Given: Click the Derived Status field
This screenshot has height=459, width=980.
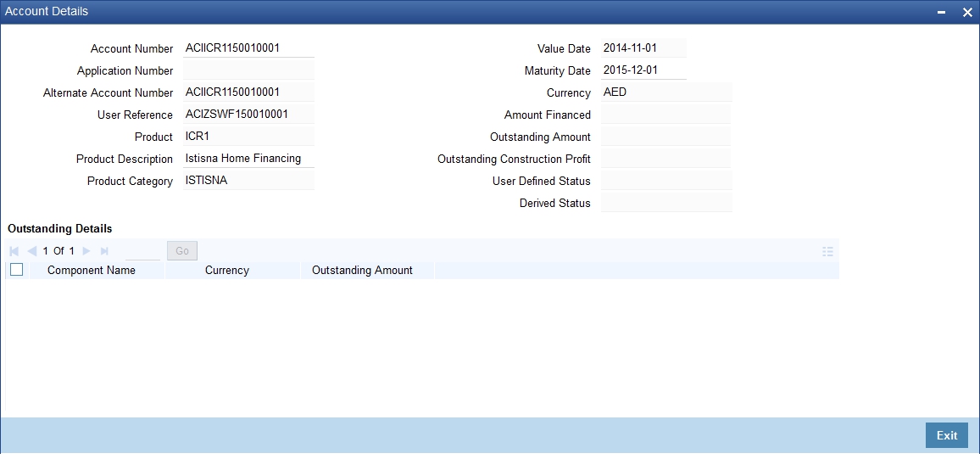Looking at the screenshot, I should pyautogui.click(x=666, y=203).
